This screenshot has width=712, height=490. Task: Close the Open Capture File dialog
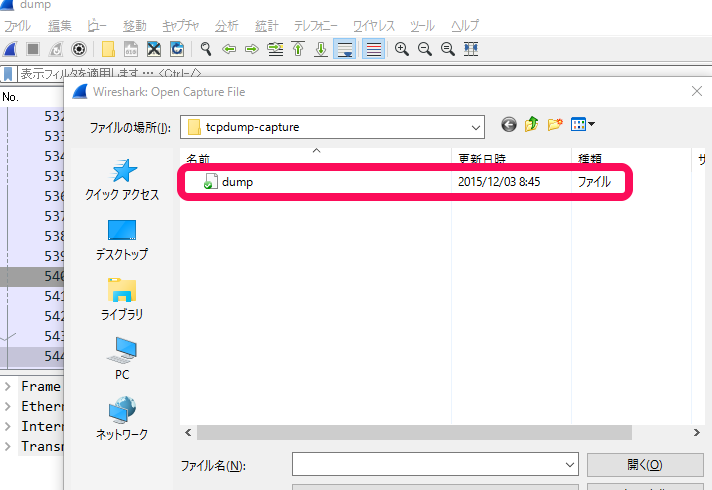(697, 91)
